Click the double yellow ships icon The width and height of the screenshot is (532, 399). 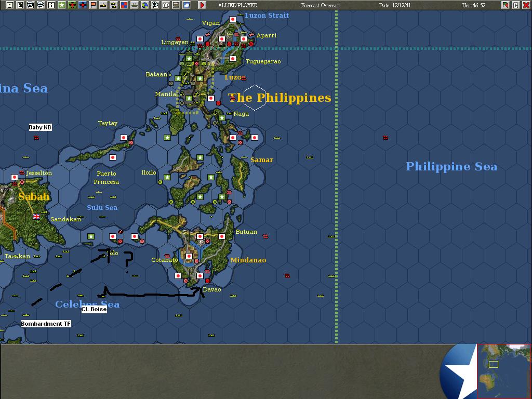coord(114,5)
